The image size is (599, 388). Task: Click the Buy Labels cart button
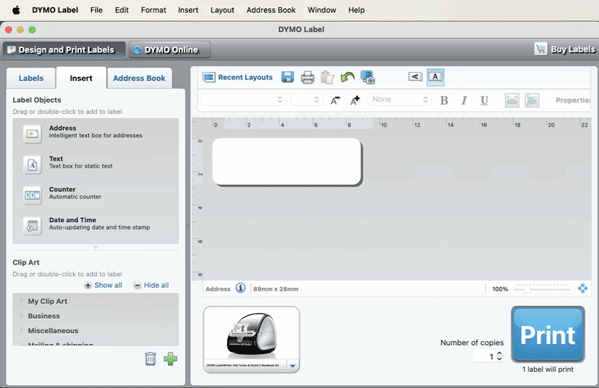[565, 49]
